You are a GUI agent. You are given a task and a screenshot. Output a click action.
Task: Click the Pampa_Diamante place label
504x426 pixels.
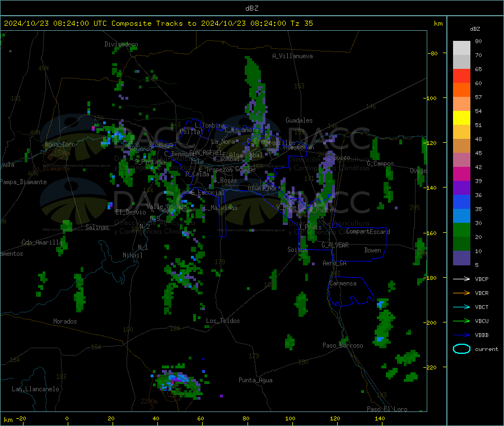[x=24, y=182]
